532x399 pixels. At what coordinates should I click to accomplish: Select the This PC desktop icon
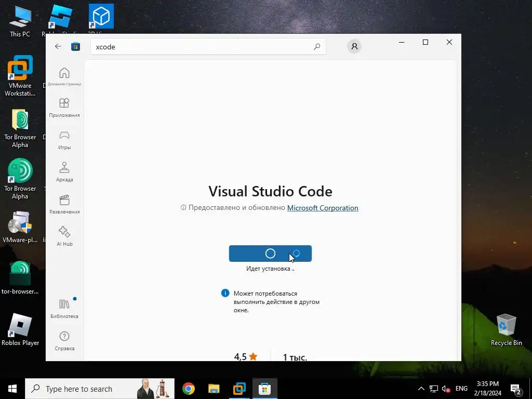click(x=20, y=21)
